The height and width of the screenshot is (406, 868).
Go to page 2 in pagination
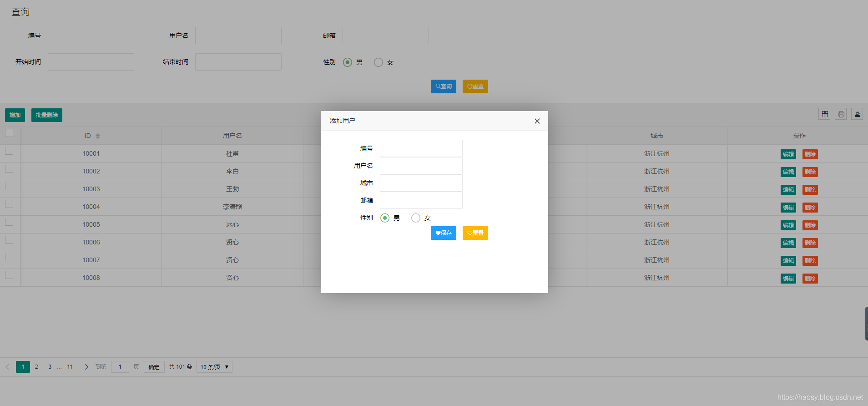pos(36,367)
